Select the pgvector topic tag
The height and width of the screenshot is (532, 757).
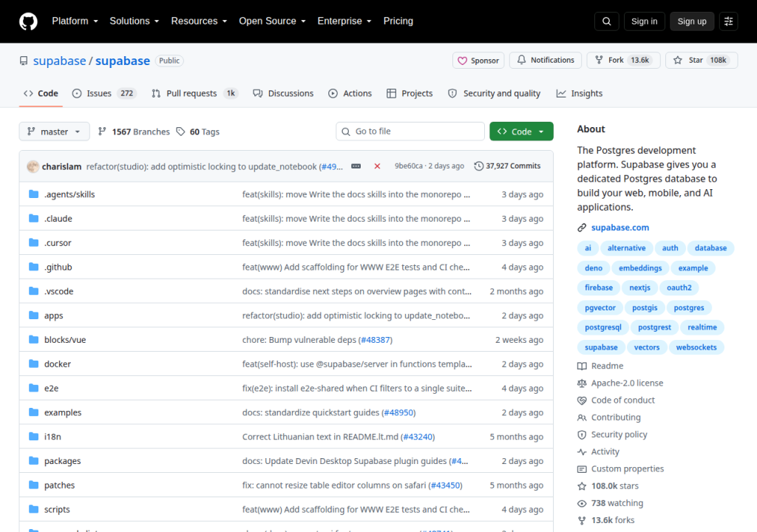[x=600, y=307]
